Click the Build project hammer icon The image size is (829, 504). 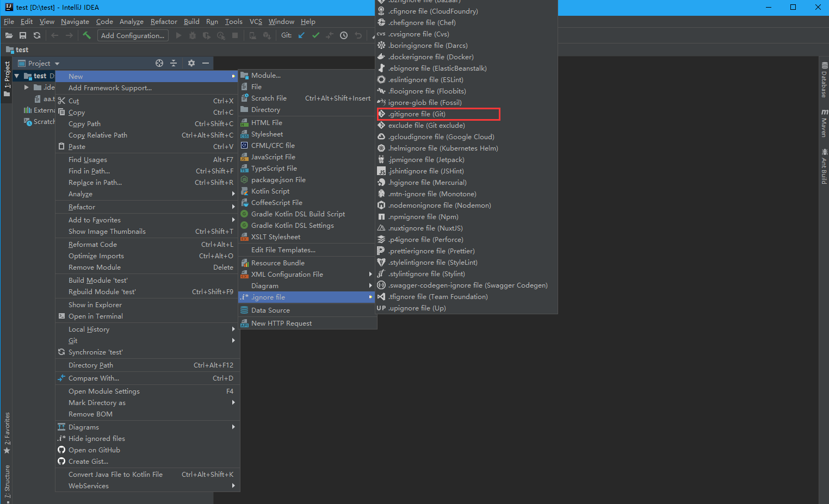(x=87, y=35)
